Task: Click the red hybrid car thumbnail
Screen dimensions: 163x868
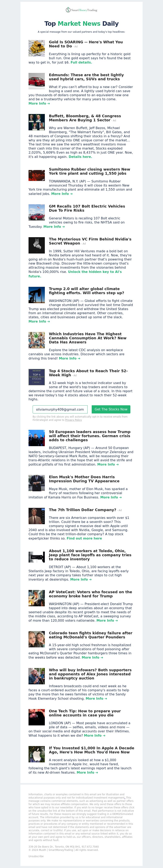Action: tap(37, 81)
